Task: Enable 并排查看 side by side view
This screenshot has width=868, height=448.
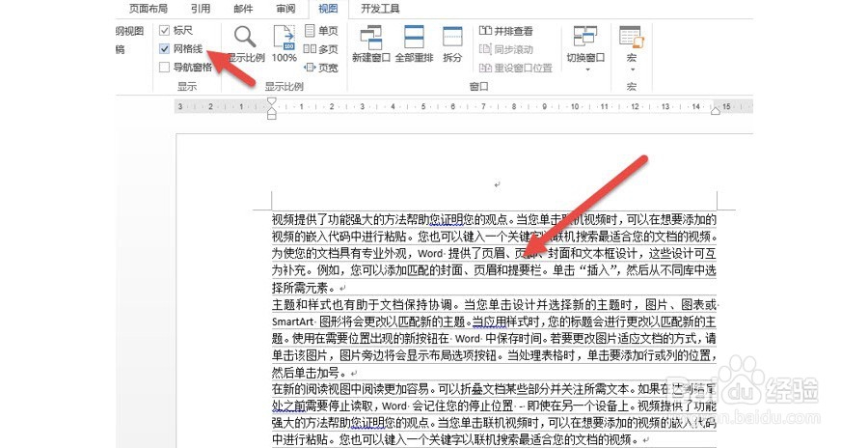Action: point(506,31)
